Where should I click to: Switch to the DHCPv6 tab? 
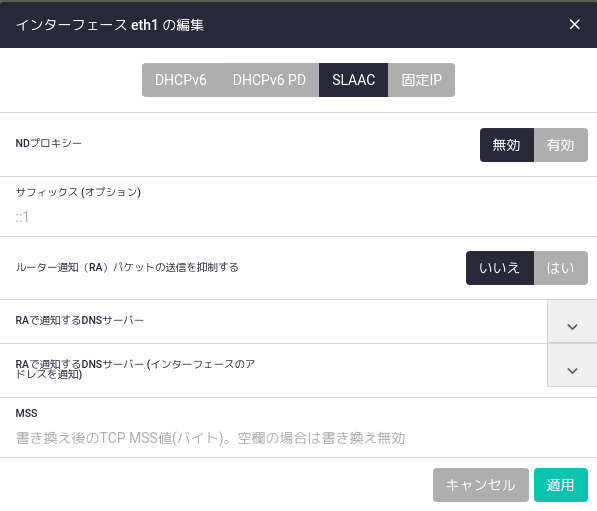[180, 80]
